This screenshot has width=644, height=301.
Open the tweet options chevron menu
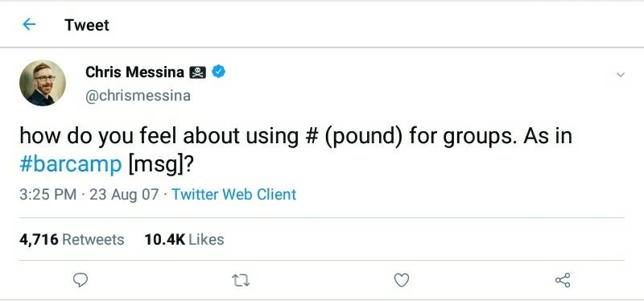[621, 75]
